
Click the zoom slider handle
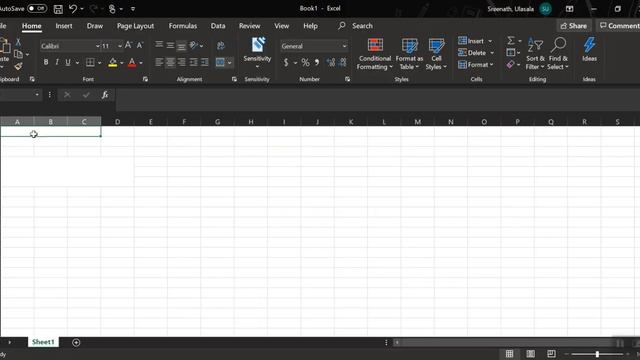[x=597, y=354]
